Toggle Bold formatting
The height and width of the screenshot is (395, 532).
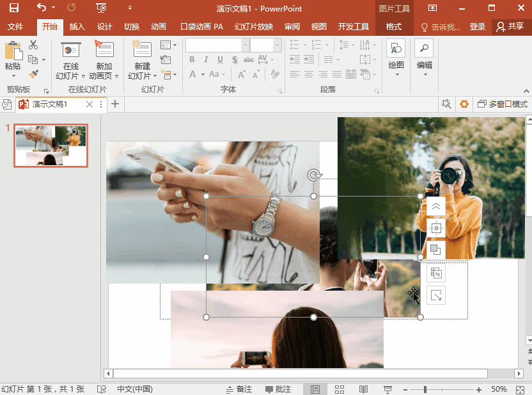[x=192, y=60]
